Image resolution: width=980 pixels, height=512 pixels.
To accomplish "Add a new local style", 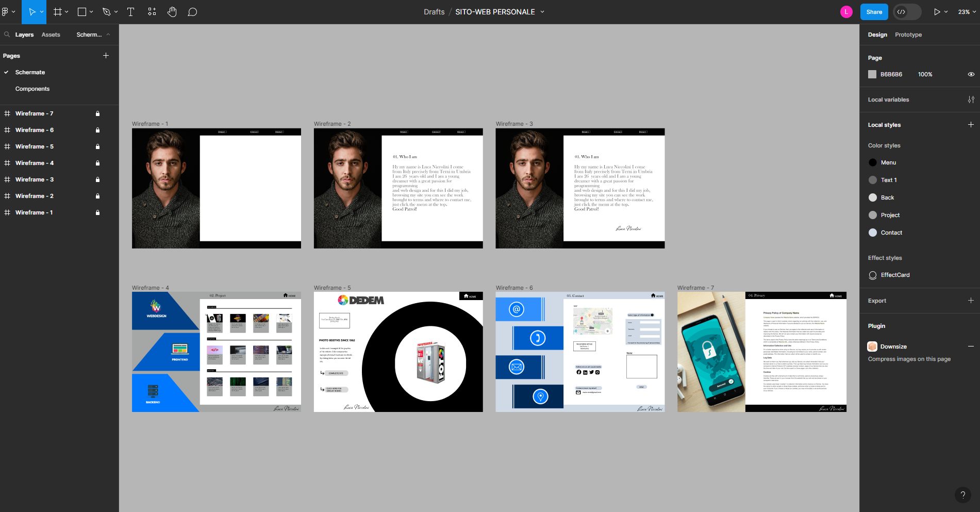I will [x=971, y=125].
